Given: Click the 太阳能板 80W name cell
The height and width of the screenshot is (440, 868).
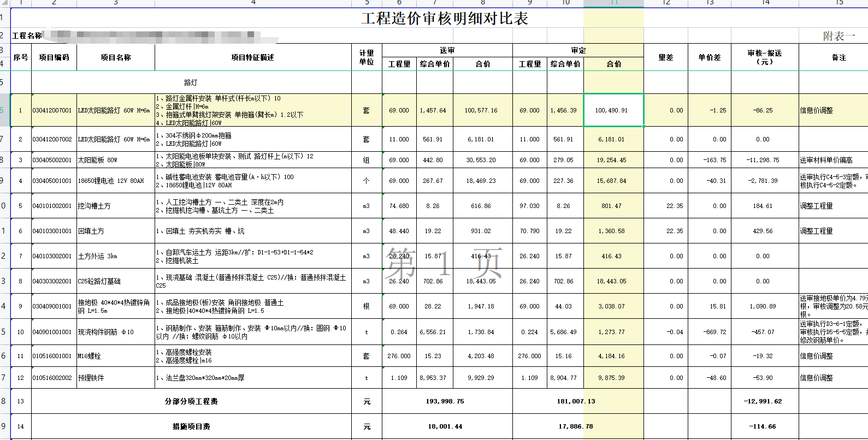Looking at the screenshot, I should [x=116, y=160].
